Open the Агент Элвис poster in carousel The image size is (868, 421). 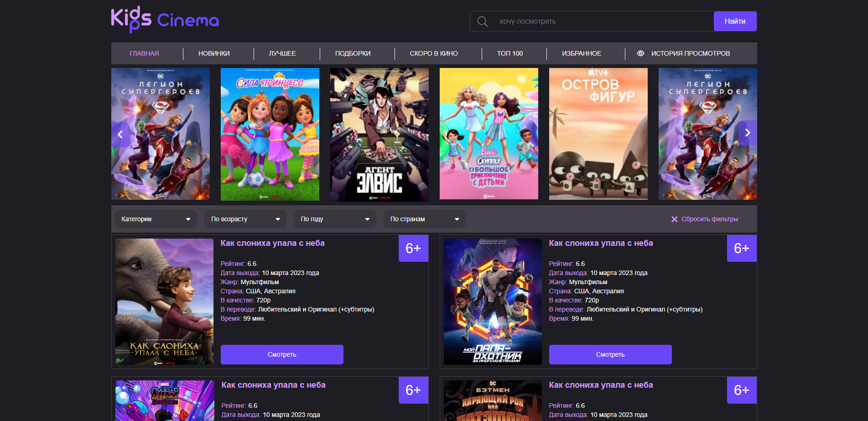point(379,135)
